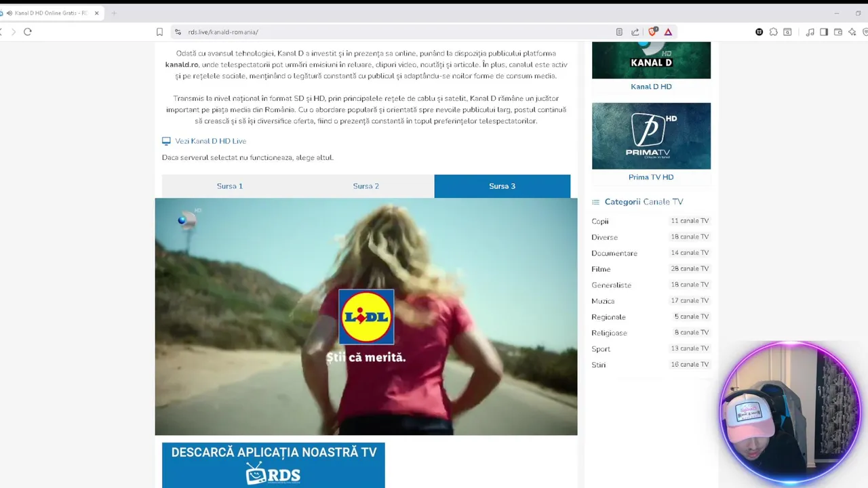Click the Kanal D HD text link

tap(651, 87)
